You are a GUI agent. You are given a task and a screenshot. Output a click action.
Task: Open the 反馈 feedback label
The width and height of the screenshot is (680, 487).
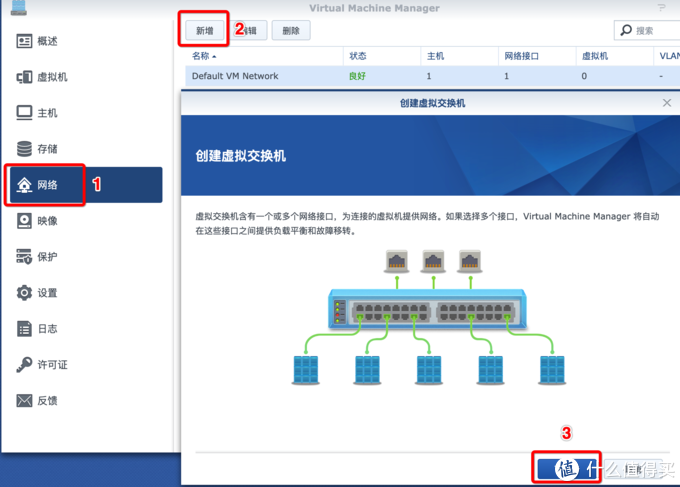[47, 401]
